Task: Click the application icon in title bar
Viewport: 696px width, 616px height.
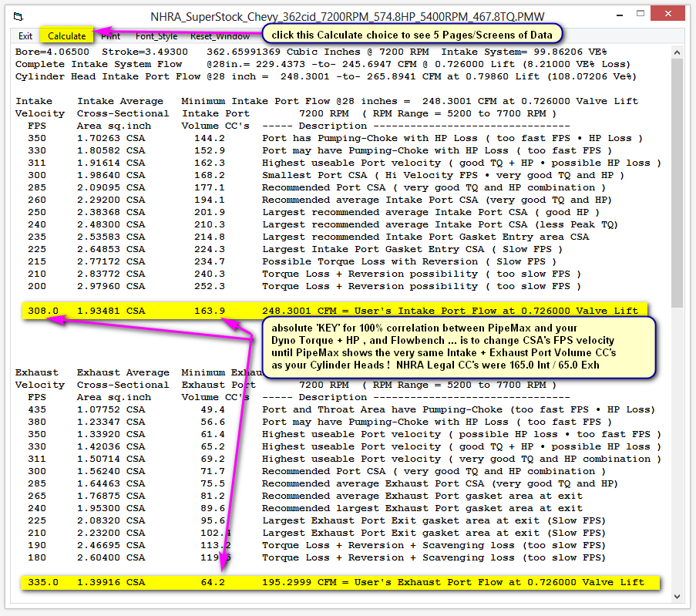Action: tap(18, 17)
